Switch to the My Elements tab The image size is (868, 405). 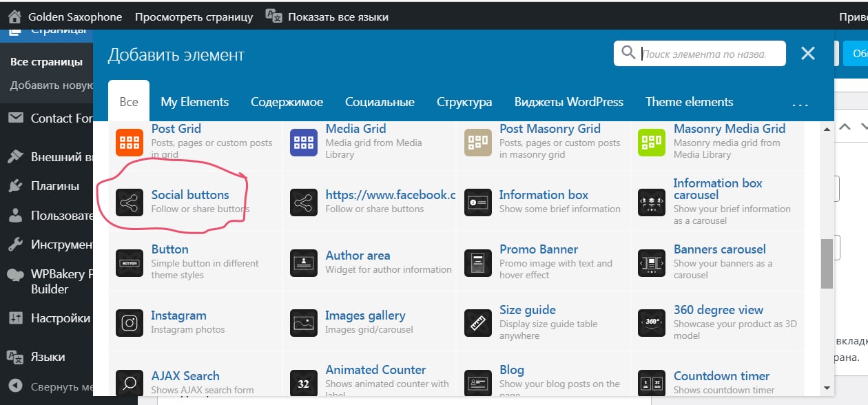[x=195, y=102]
